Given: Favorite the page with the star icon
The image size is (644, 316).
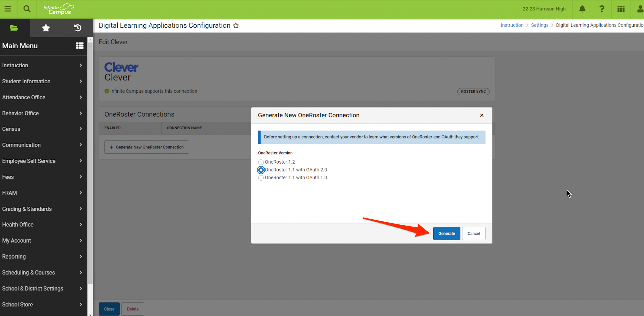Looking at the screenshot, I should (x=235, y=26).
